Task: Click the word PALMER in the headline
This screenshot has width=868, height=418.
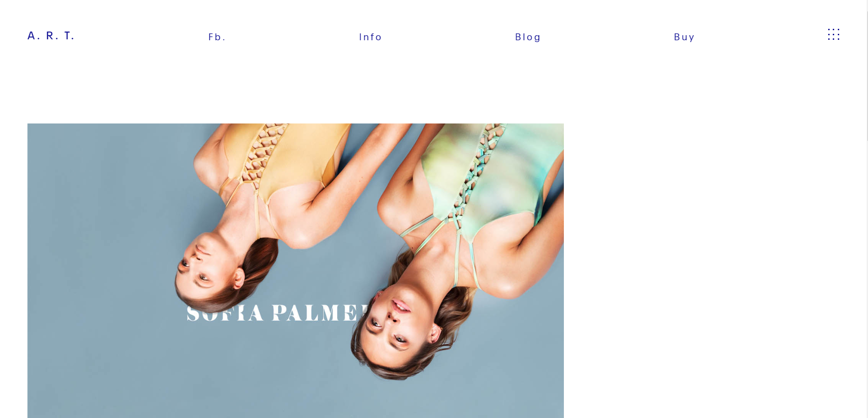Action: click(x=320, y=313)
